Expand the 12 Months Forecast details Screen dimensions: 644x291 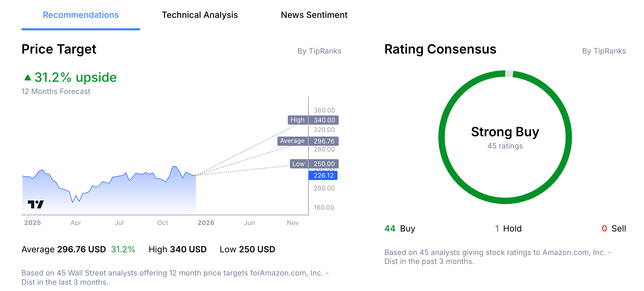(56, 91)
